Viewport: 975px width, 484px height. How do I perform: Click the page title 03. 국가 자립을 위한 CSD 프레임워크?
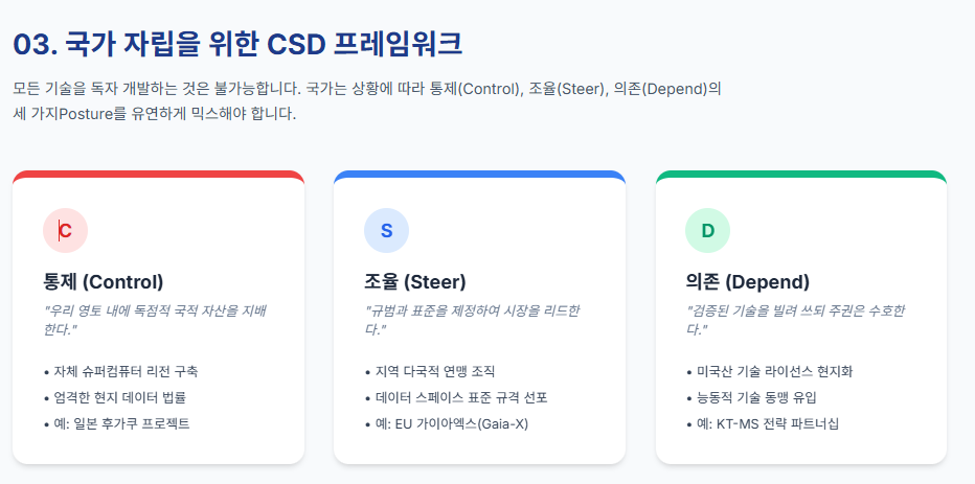pos(238,44)
